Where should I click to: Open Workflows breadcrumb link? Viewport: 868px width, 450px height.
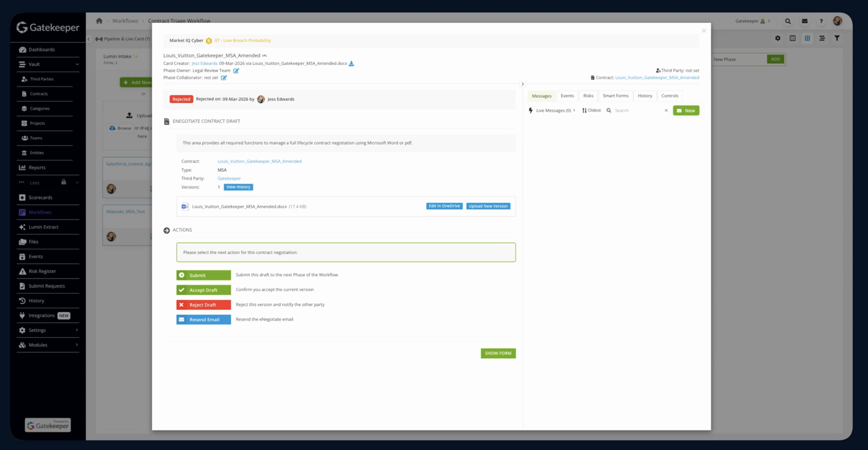tap(125, 21)
